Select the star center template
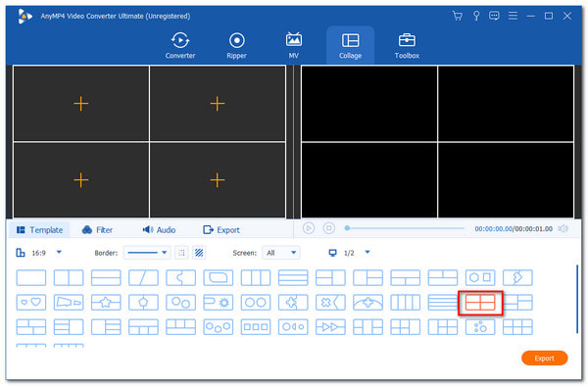588x386 pixels. 106,303
